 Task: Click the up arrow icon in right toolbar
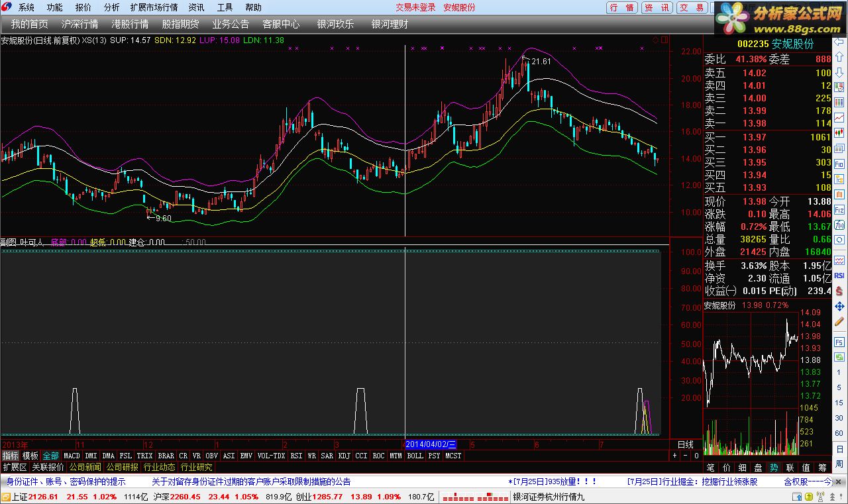[839, 56]
